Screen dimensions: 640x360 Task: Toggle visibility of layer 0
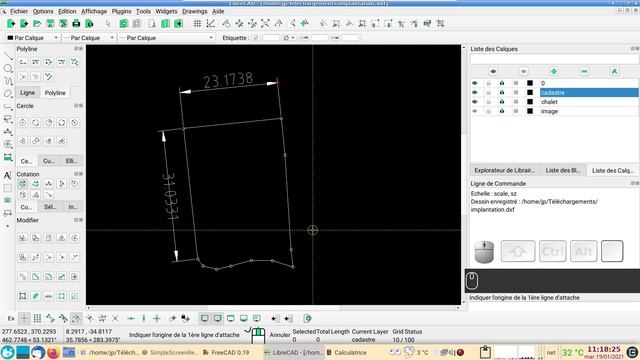tap(475, 83)
